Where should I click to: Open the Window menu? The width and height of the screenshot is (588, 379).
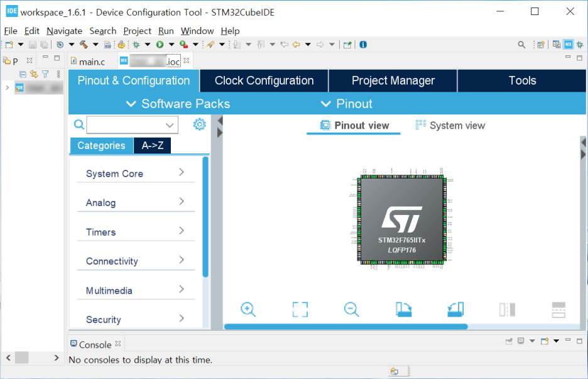(x=197, y=31)
